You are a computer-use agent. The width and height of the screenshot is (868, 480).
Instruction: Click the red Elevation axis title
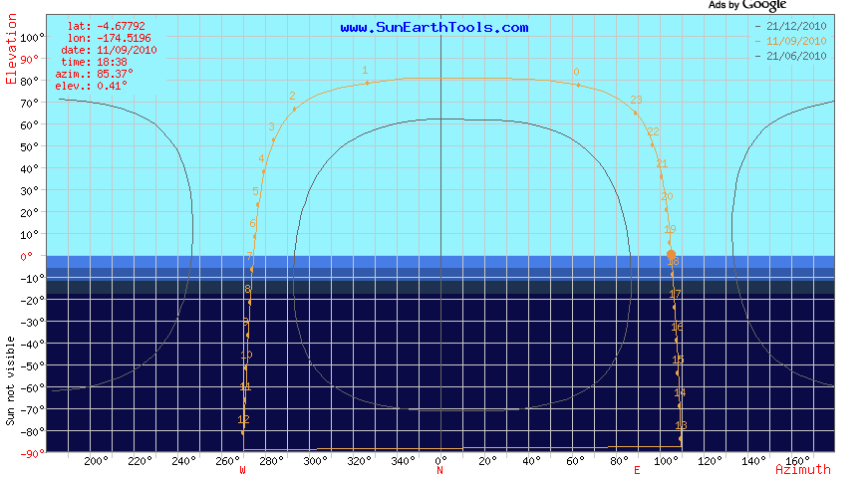[11, 49]
